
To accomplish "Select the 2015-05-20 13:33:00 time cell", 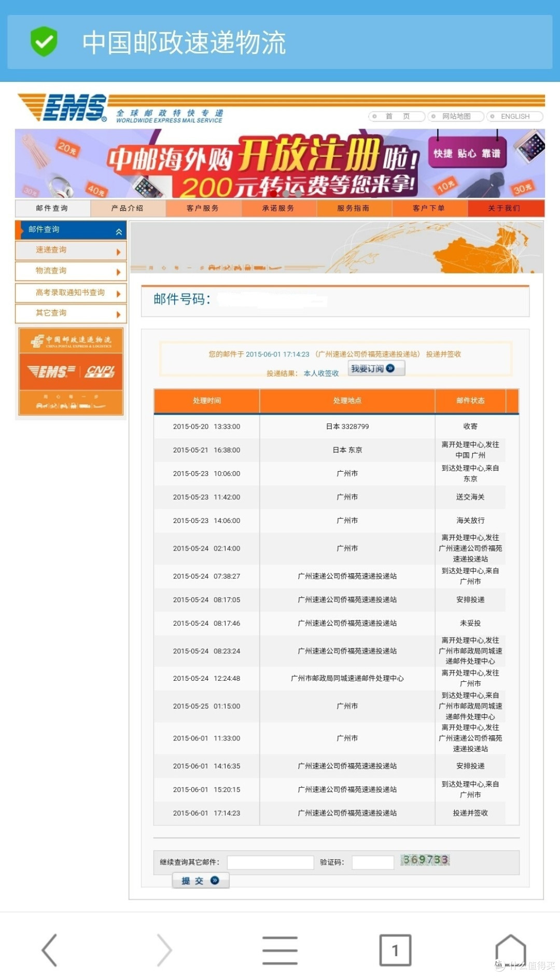I will tap(207, 426).
